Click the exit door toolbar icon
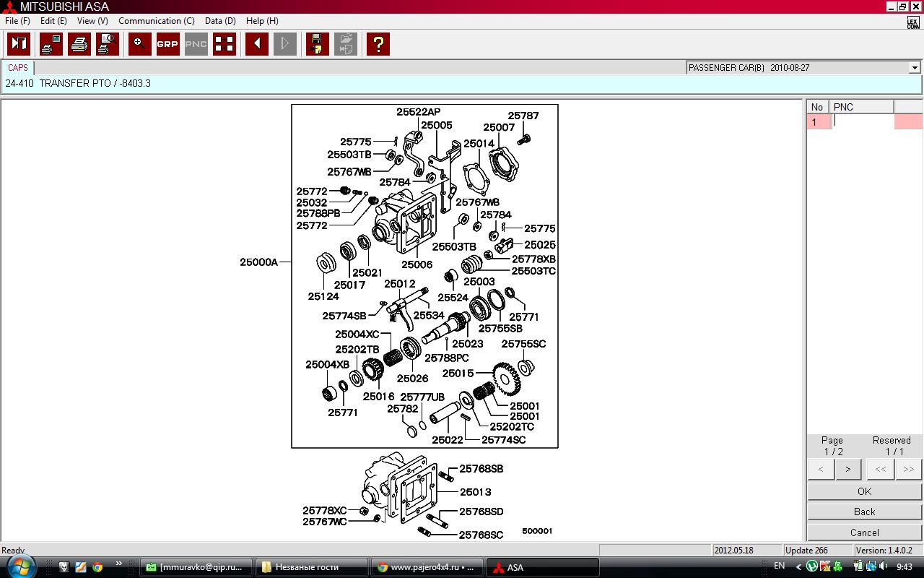The height and width of the screenshot is (578, 924). (19, 44)
